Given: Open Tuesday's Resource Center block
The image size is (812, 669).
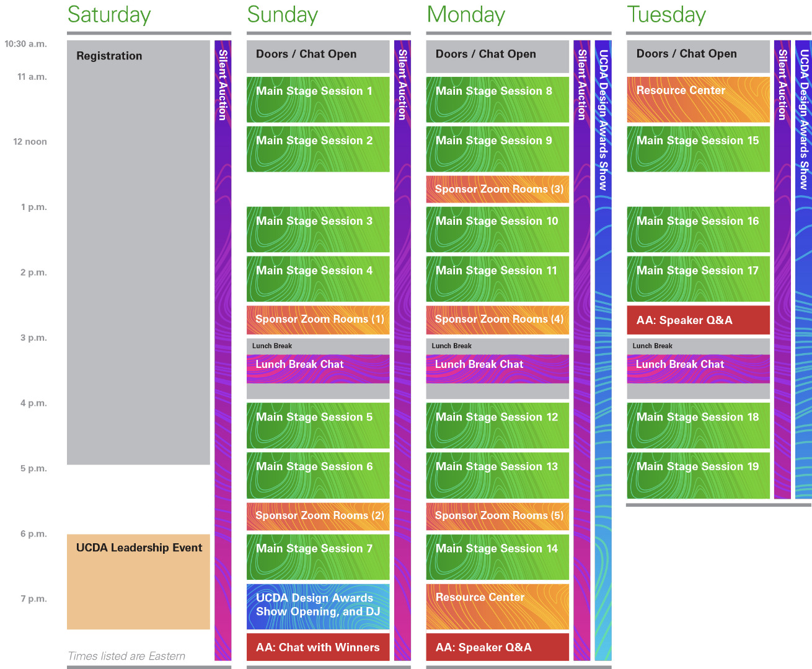Looking at the screenshot, I should pos(698,99).
